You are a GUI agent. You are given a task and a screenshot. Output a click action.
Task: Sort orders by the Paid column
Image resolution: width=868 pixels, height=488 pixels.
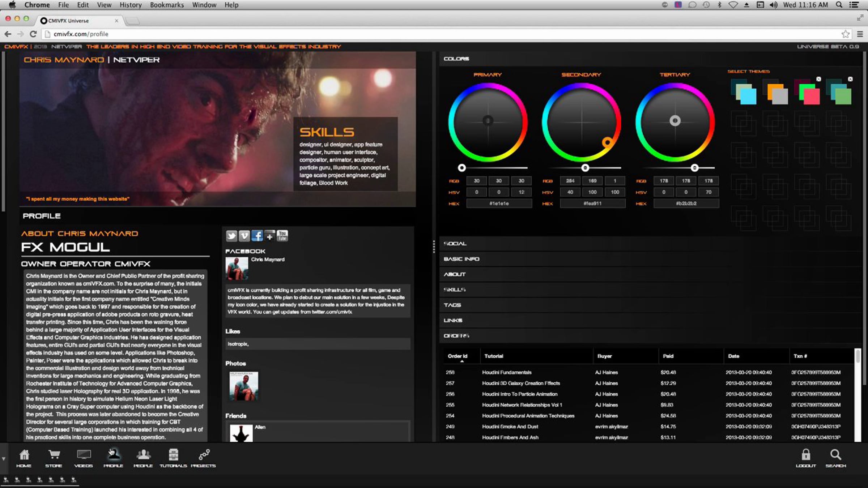pyautogui.click(x=691, y=356)
